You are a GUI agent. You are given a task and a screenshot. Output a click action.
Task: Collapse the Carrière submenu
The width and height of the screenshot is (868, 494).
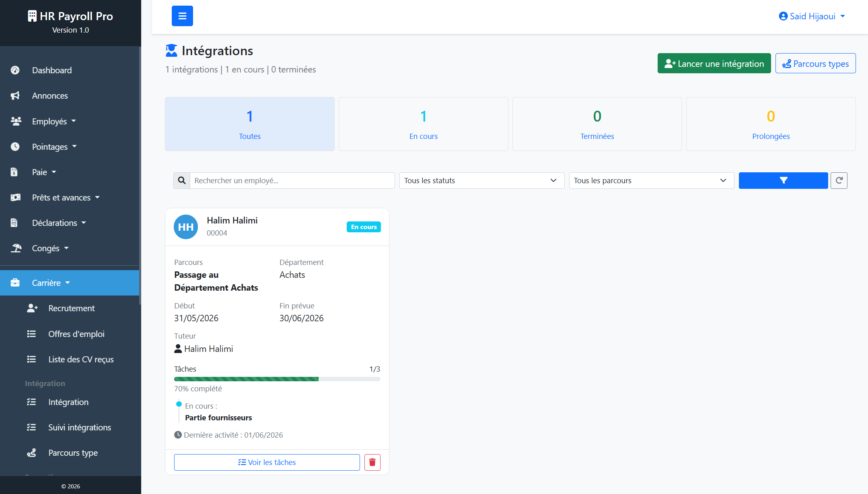(x=70, y=283)
